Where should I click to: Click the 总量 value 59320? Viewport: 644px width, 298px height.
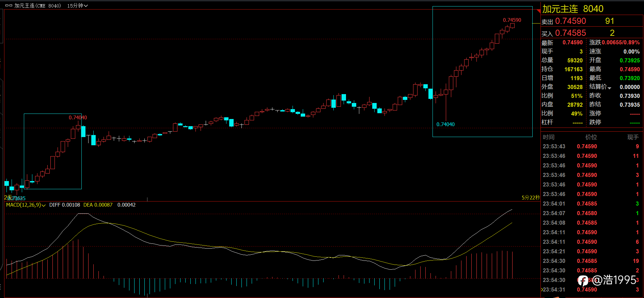[x=575, y=60]
